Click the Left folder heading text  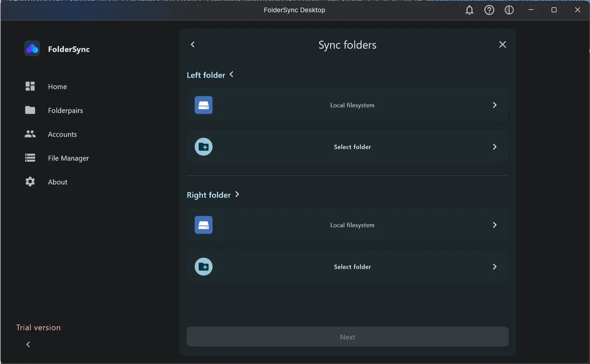tap(206, 75)
